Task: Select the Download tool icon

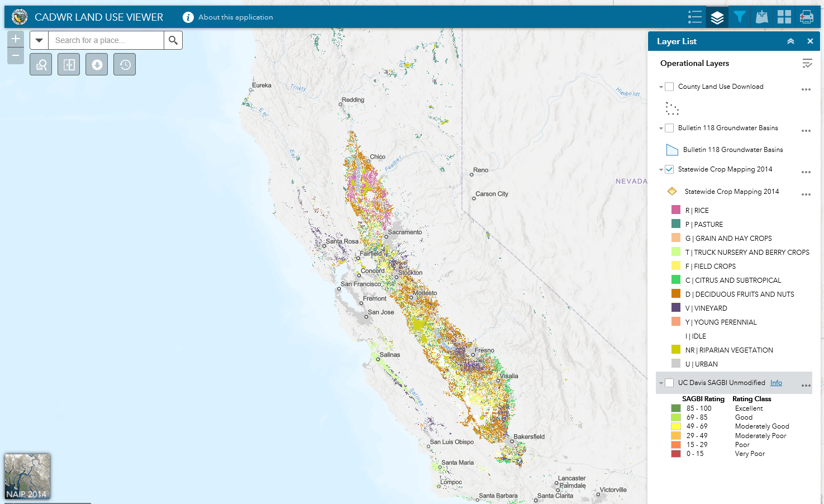Action: (96, 64)
